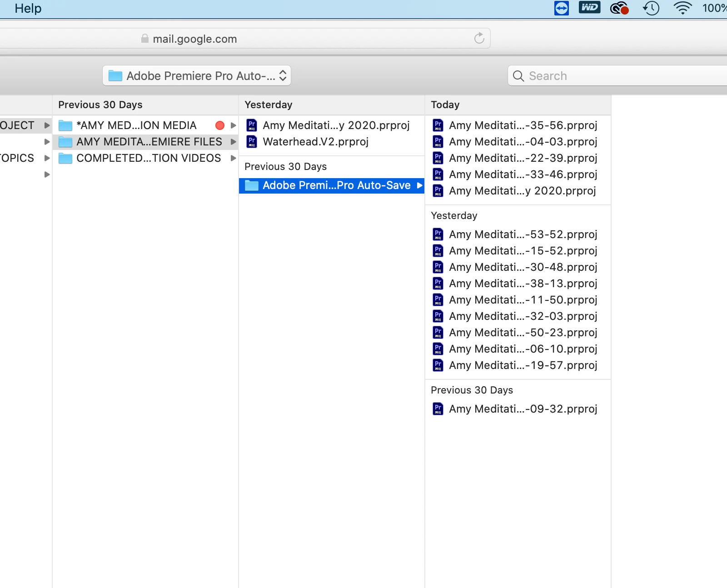
Task: Expand AMY MEDITA...EMIERE FILES arrow
Action: point(233,142)
